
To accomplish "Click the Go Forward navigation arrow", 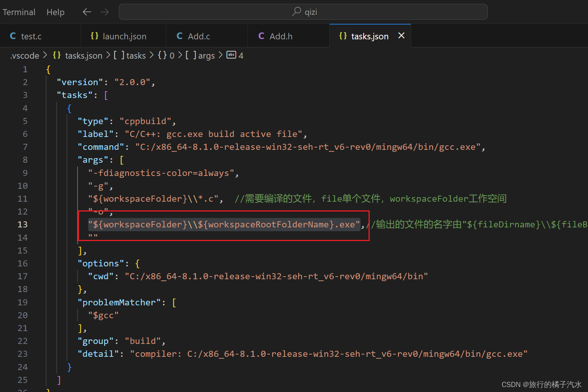I will (x=104, y=12).
